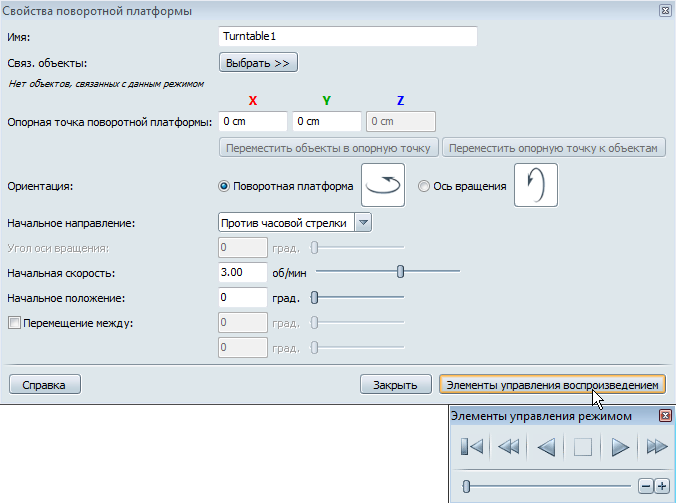
Task: Click the "Ориентация:" label
Action: tap(40, 186)
